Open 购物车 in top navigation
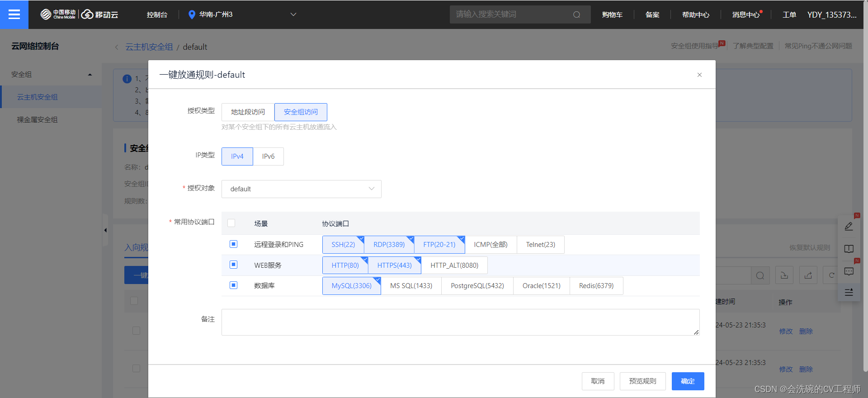The height and width of the screenshot is (398, 868). 612,14
